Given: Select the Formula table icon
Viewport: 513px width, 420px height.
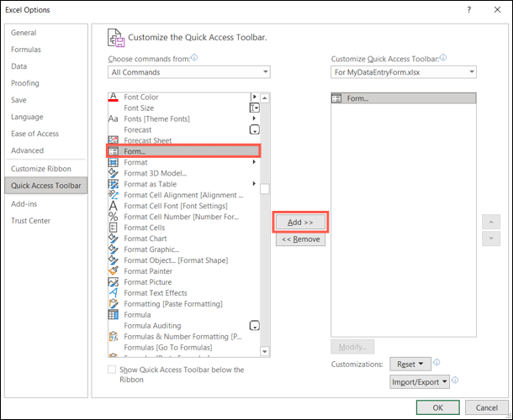Looking at the screenshot, I should click(114, 314).
